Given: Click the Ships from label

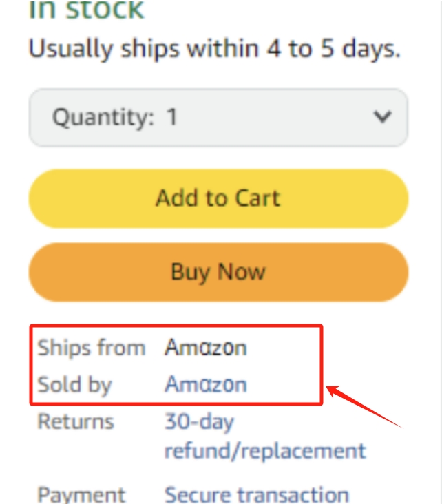Looking at the screenshot, I should pyautogui.click(x=92, y=348).
